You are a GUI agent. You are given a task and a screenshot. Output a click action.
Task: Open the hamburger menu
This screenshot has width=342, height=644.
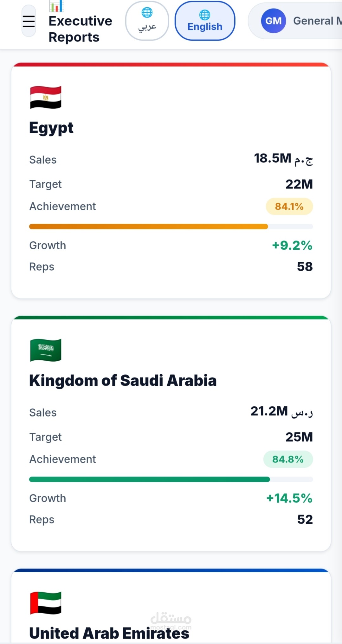point(29,21)
